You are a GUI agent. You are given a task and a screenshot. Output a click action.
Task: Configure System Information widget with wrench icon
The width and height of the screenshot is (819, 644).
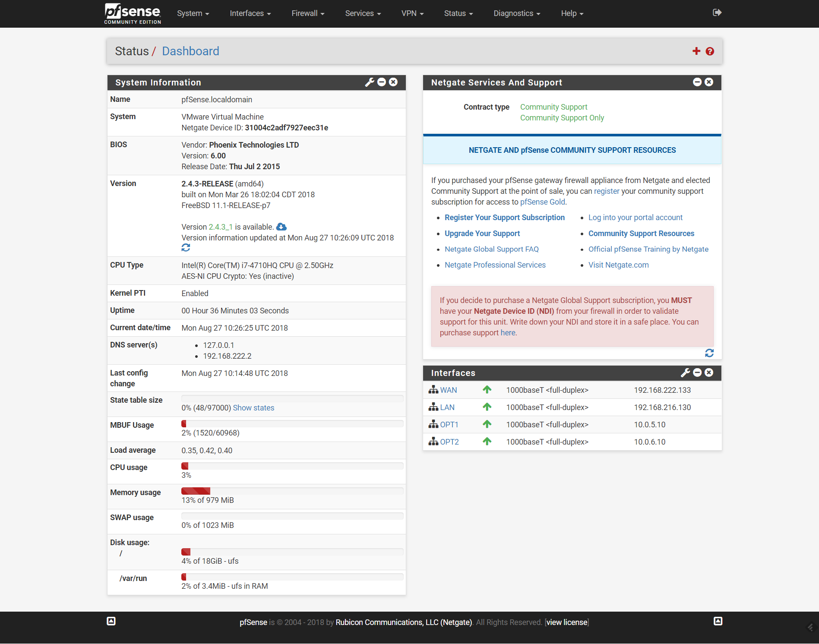(370, 82)
